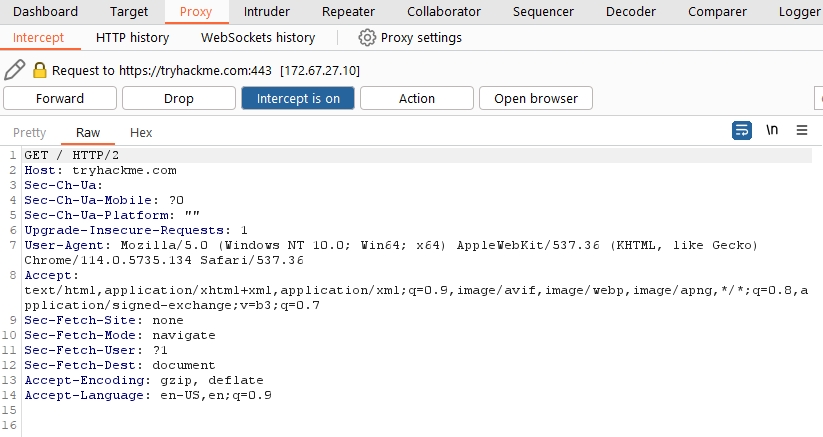Forward the intercepted request
This screenshot has width=823, height=437.
[x=60, y=98]
